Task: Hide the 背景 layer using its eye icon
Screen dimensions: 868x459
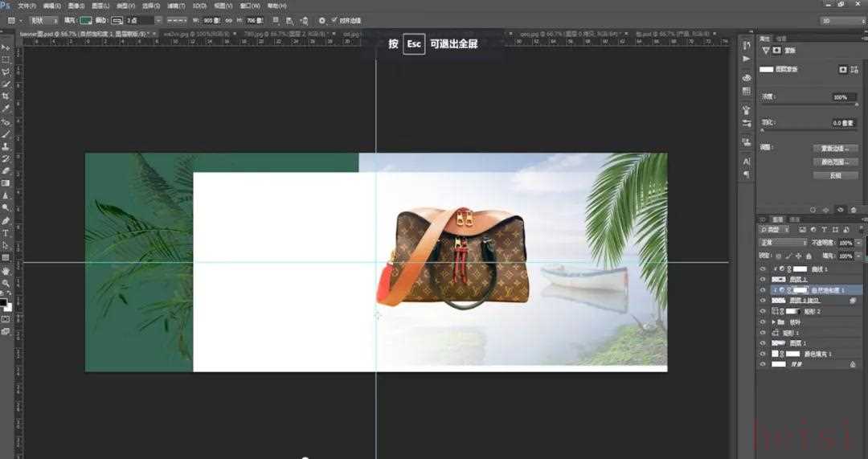Action: point(762,364)
